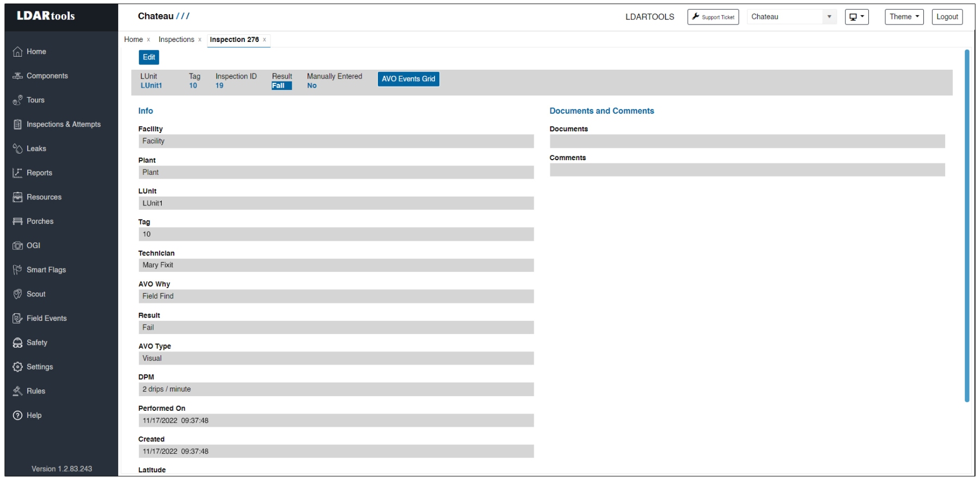Open the OGI camera icon
This screenshot has width=980, height=480.
point(18,246)
